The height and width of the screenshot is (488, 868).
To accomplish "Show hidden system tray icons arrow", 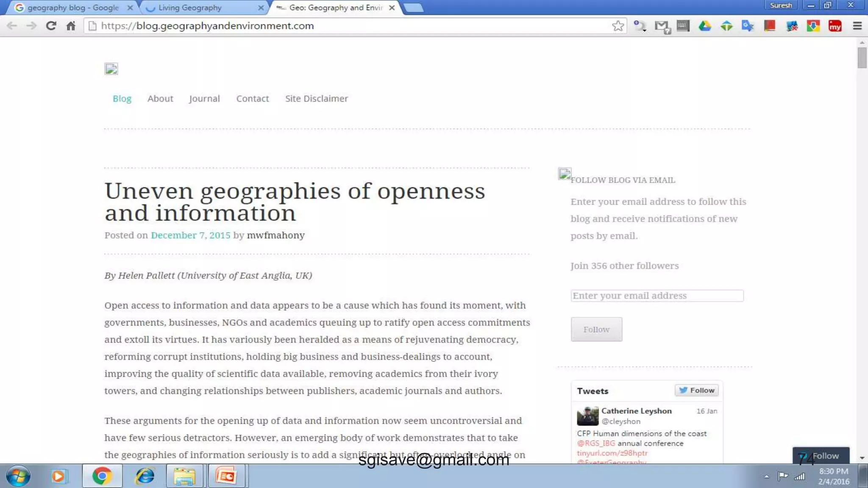I will 766,477.
